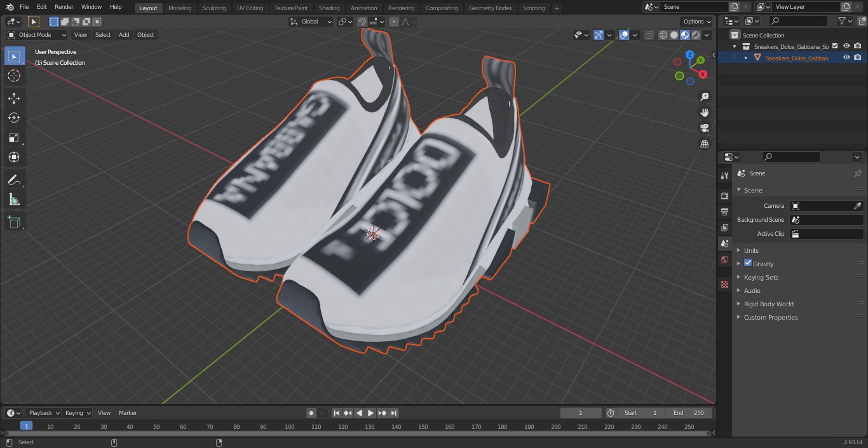Toggle the Gravity checkbox

[748, 263]
